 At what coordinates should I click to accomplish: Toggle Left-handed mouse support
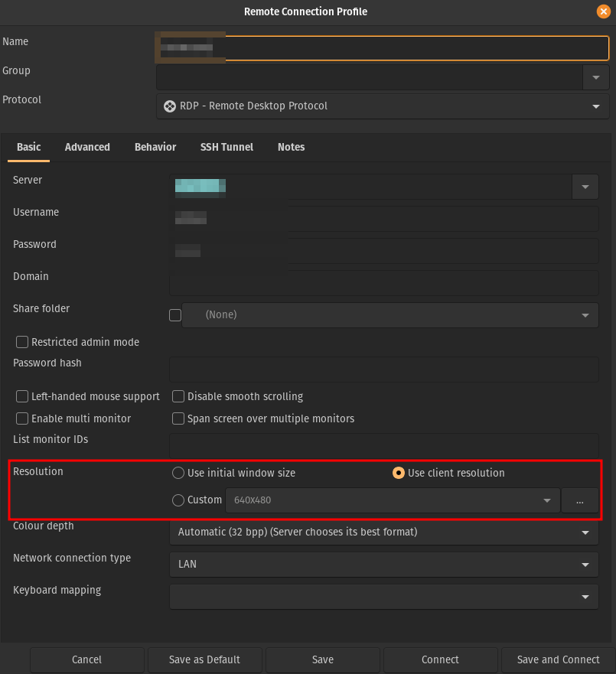click(22, 396)
